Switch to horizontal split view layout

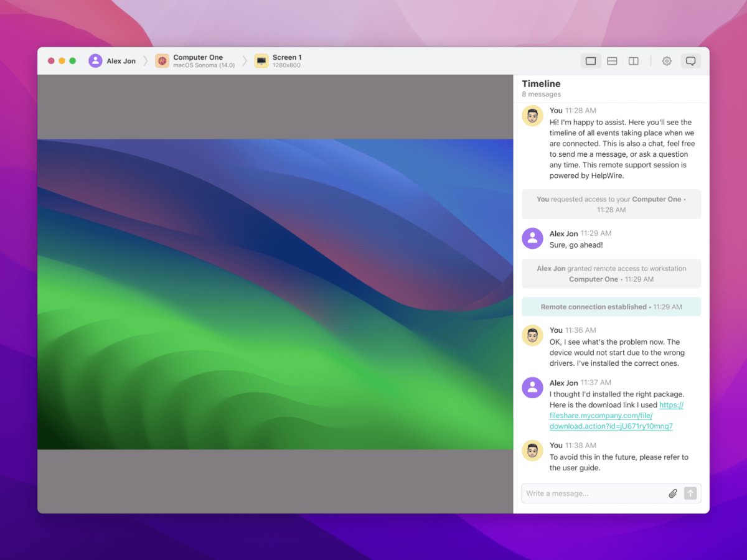coord(612,61)
